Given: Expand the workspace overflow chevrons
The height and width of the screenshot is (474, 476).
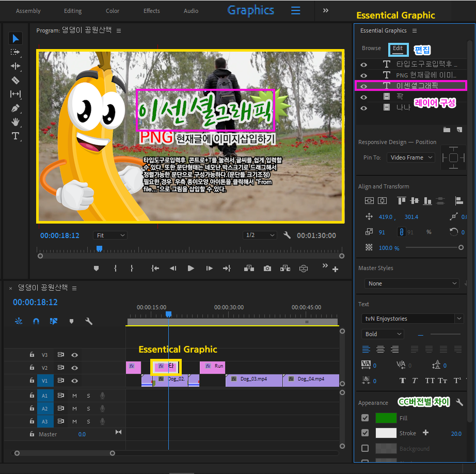Looking at the screenshot, I should coord(325,11).
